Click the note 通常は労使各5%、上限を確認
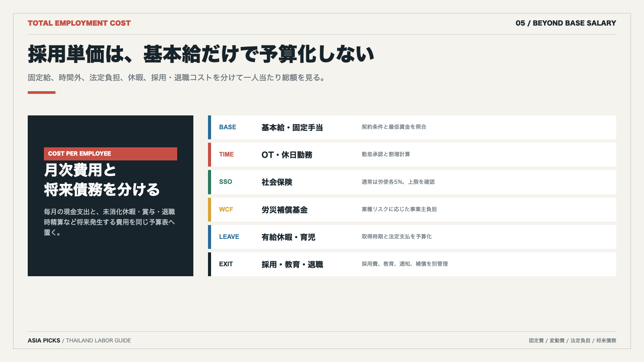 tap(398, 182)
